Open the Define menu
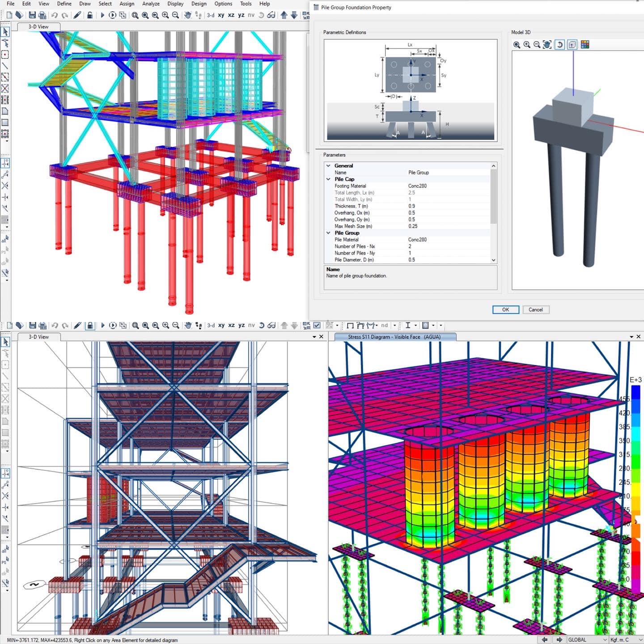Screen dimensions: 644x644 coord(64,4)
